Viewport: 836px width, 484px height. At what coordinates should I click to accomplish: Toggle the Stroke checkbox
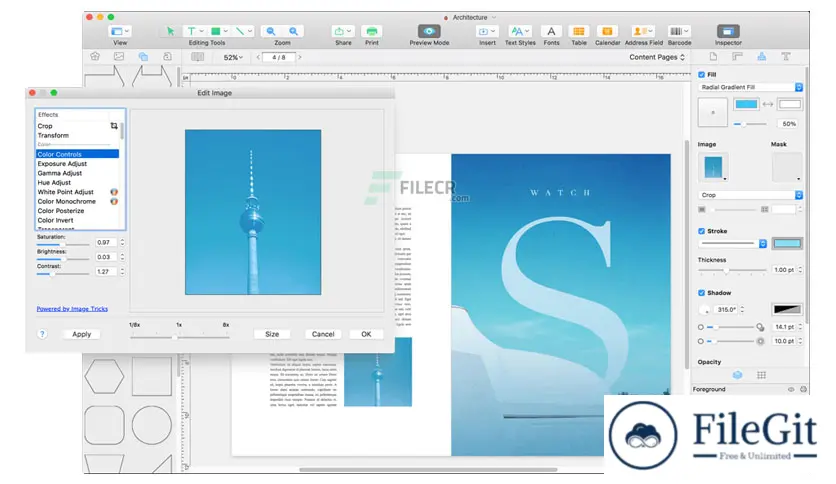[x=702, y=231]
